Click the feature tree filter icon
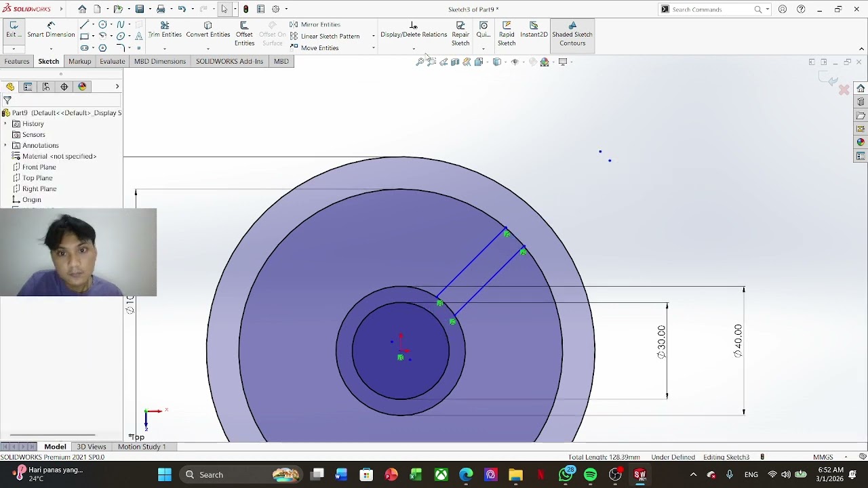 (x=7, y=100)
